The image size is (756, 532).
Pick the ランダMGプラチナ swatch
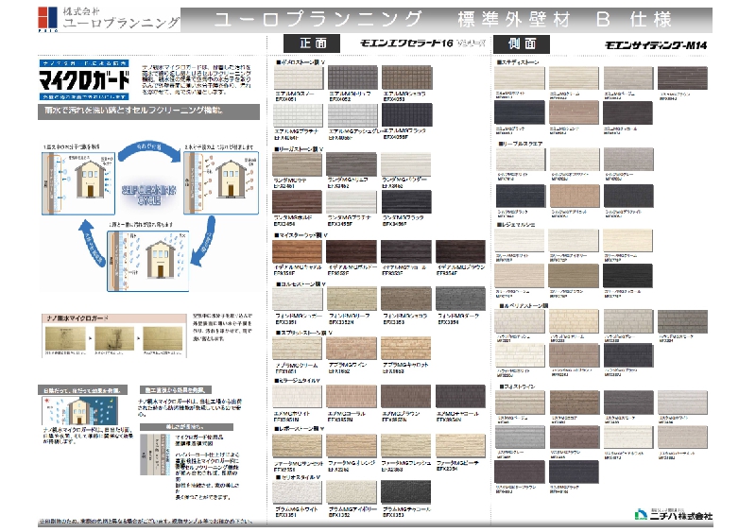point(352,202)
